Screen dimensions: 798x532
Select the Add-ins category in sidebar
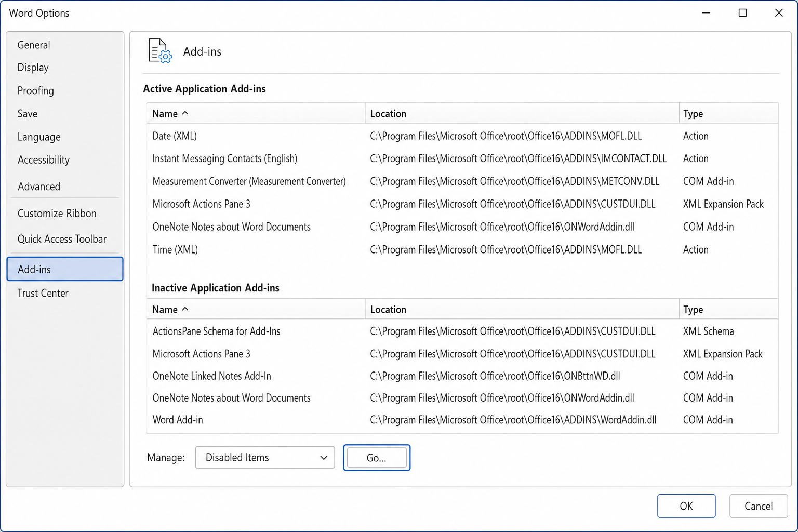[65, 269]
